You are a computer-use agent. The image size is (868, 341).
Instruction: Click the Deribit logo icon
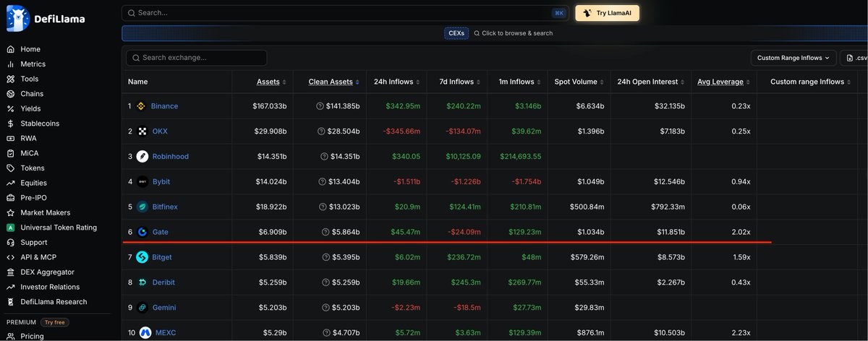coord(142,282)
